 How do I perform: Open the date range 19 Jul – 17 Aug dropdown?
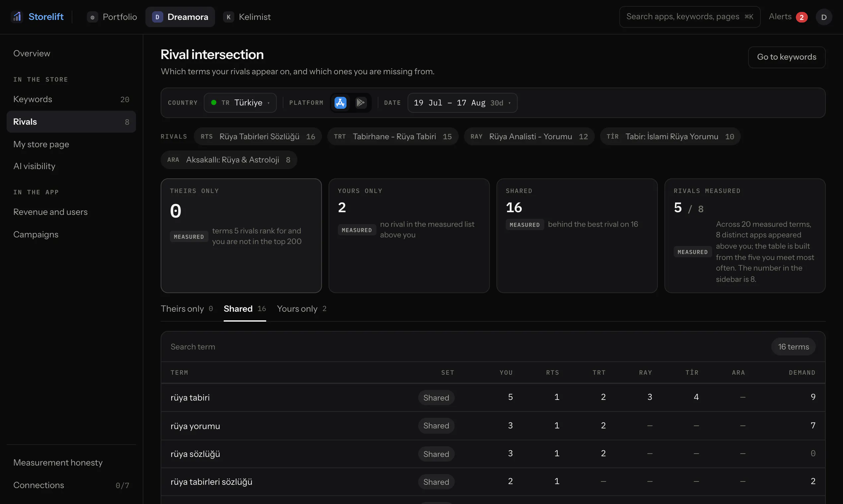point(462,102)
